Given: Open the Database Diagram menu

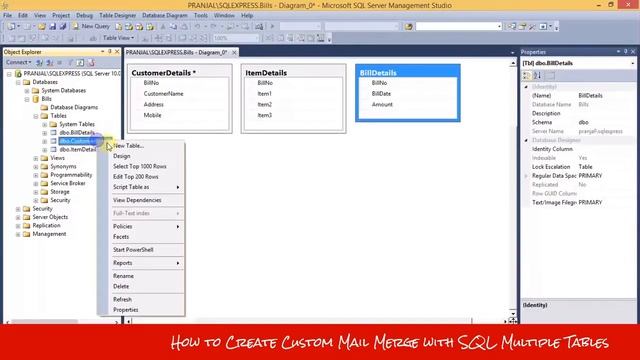Looking at the screenshot, I should click(164, 16).
